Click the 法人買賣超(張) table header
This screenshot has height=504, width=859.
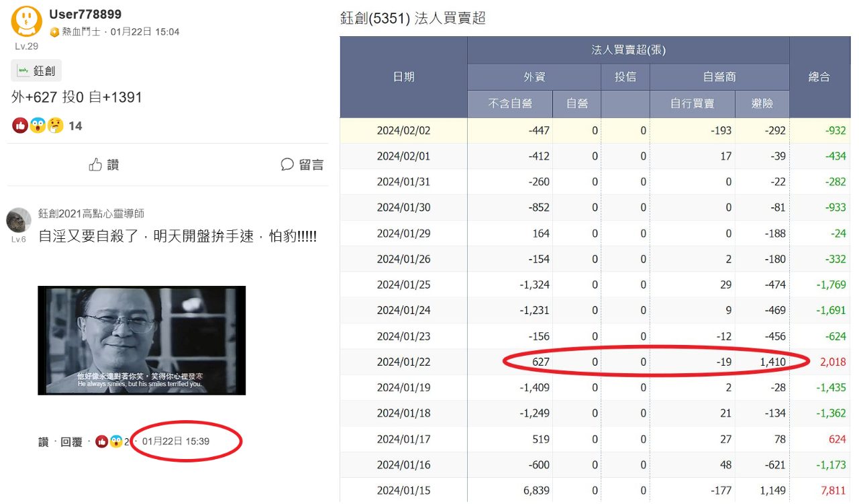[x=628, y=50]
